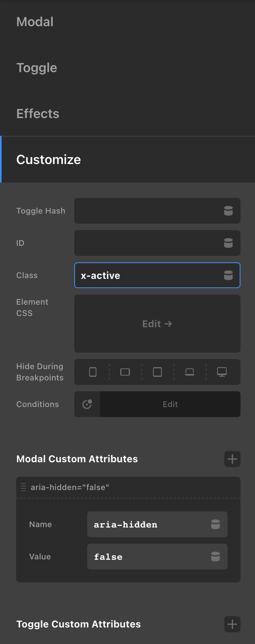Select the Customize section header
The width and height of the screenshot is (255, 644).
49,160
